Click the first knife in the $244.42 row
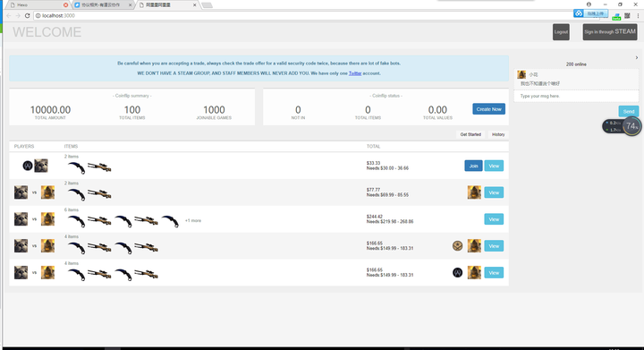The height and width of the screenshot is (350, 644). tap(76, 221)
